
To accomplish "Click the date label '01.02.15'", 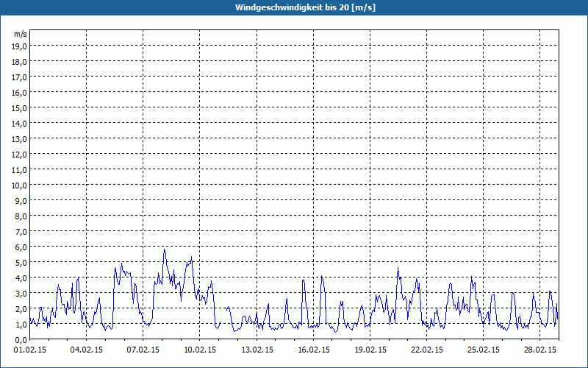I will coord(30,350).
